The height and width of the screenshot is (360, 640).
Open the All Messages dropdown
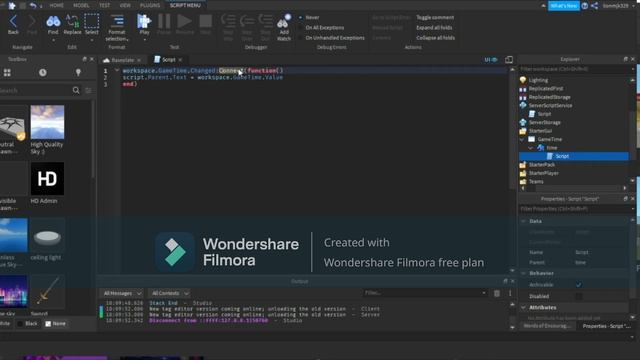tap(122, 293)
